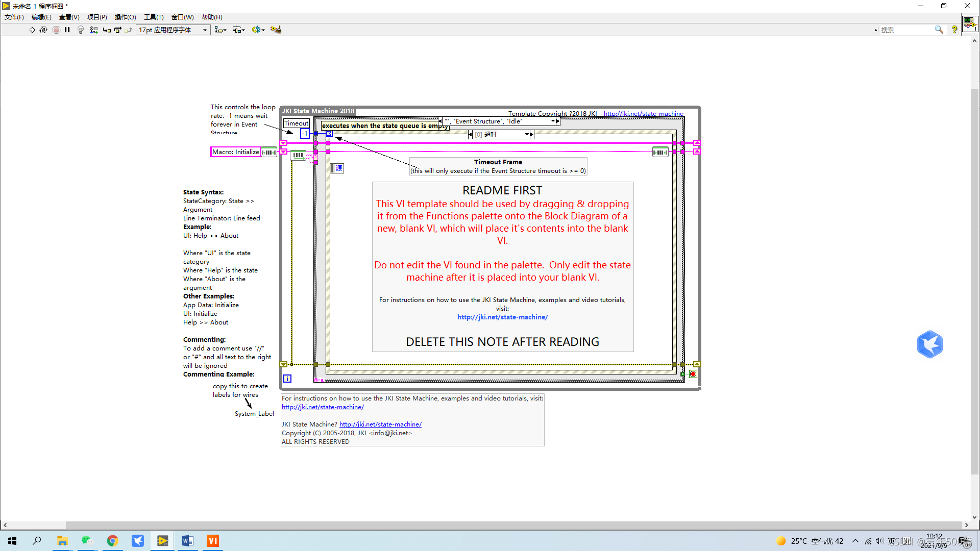Open the 工具(T) menu
This screenshot has width=980, height=551.
click(x=154, y=17)
